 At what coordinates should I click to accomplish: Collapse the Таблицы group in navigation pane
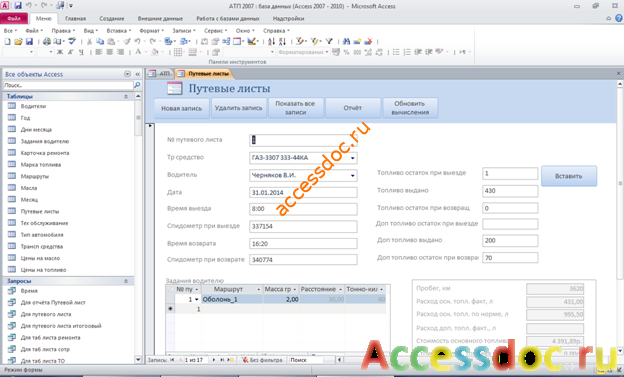[126, 96]
